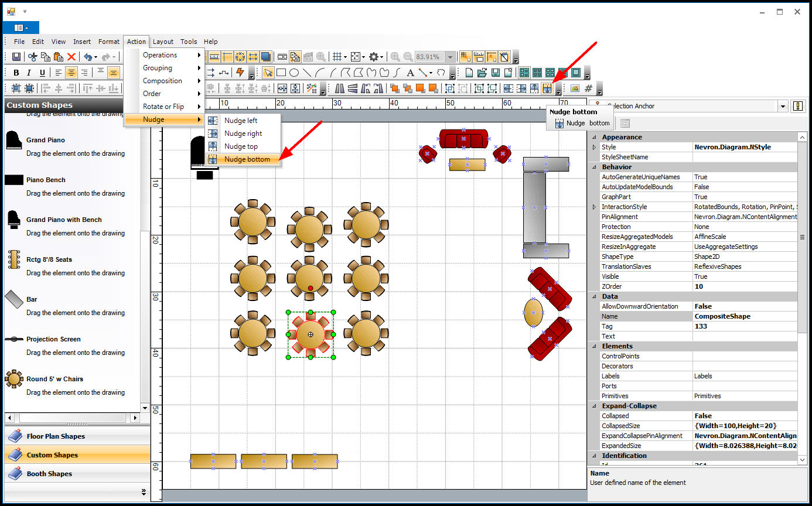Toggle middle vertical text alignment
812x506 pixels.
coord(114,73)
